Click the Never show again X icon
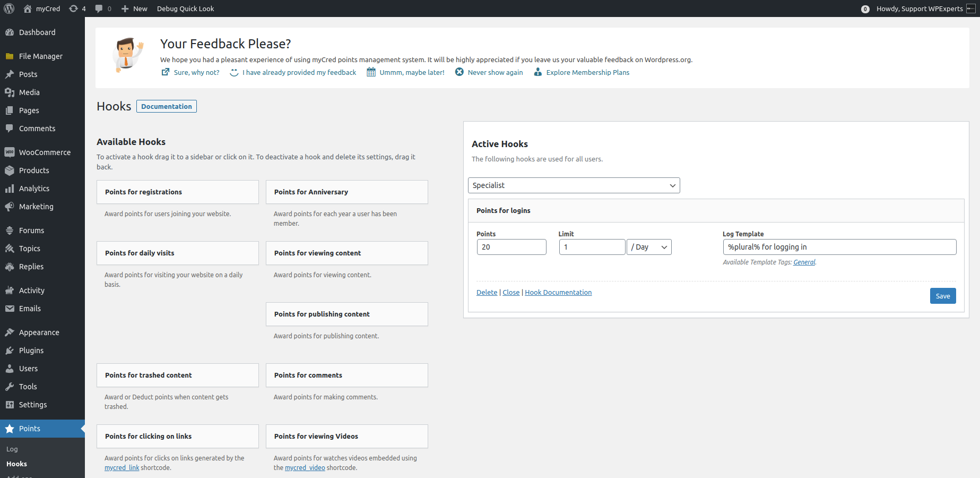Viewport: 980px width, 478px height. pos(459,72)
